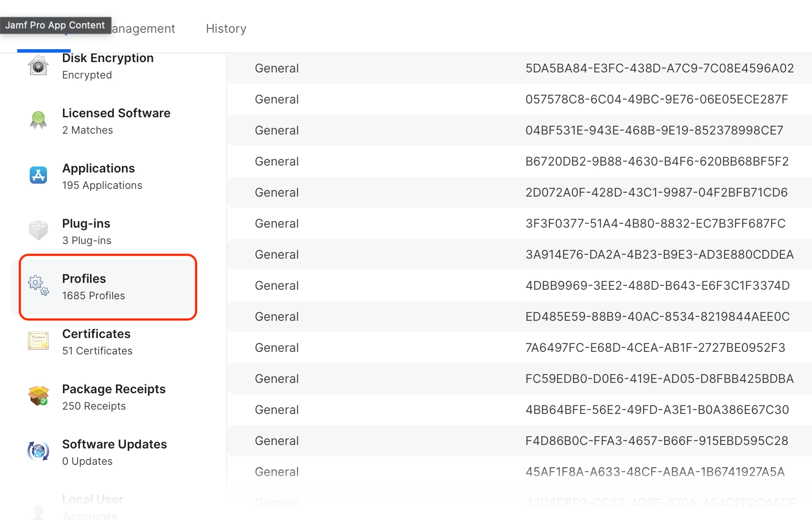Click 'General' in the 04BF531E row

point(277,130)
